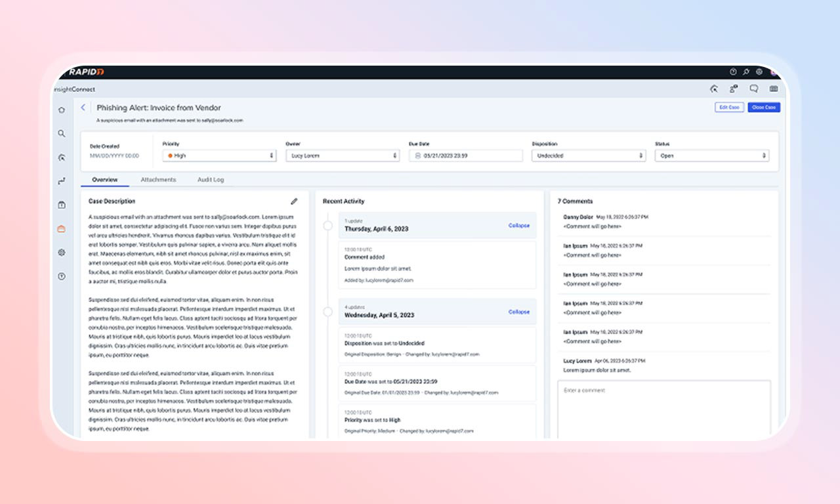Open the workflow steps icon in sidebar

pos(62,180)
